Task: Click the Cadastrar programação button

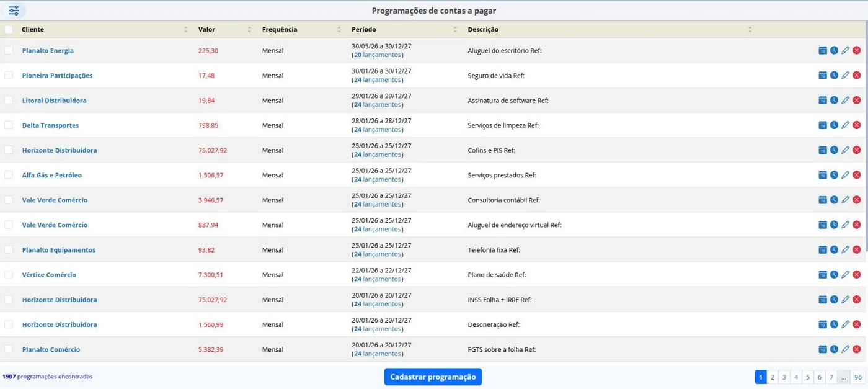Action: tap(433, 377)
